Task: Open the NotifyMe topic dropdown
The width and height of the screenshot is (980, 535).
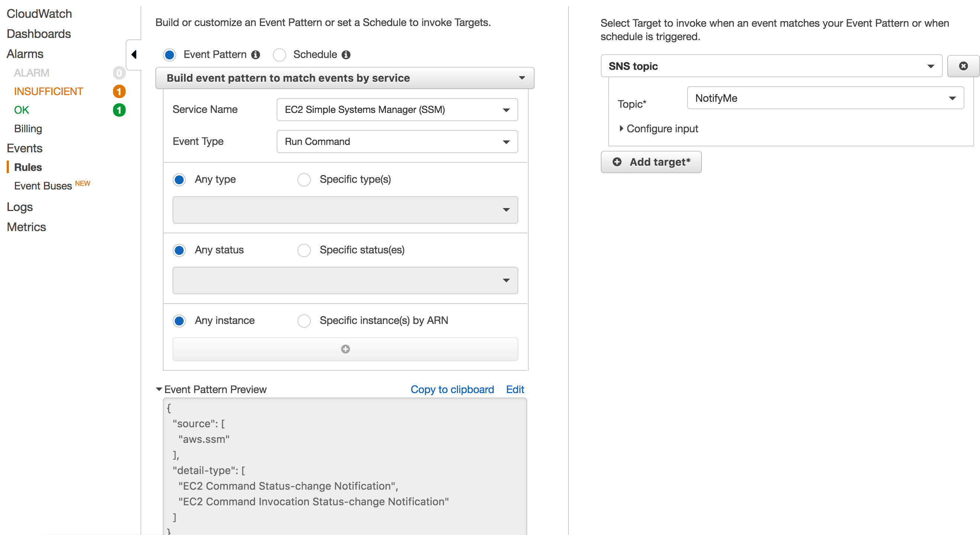Action: tap(825, 98)
